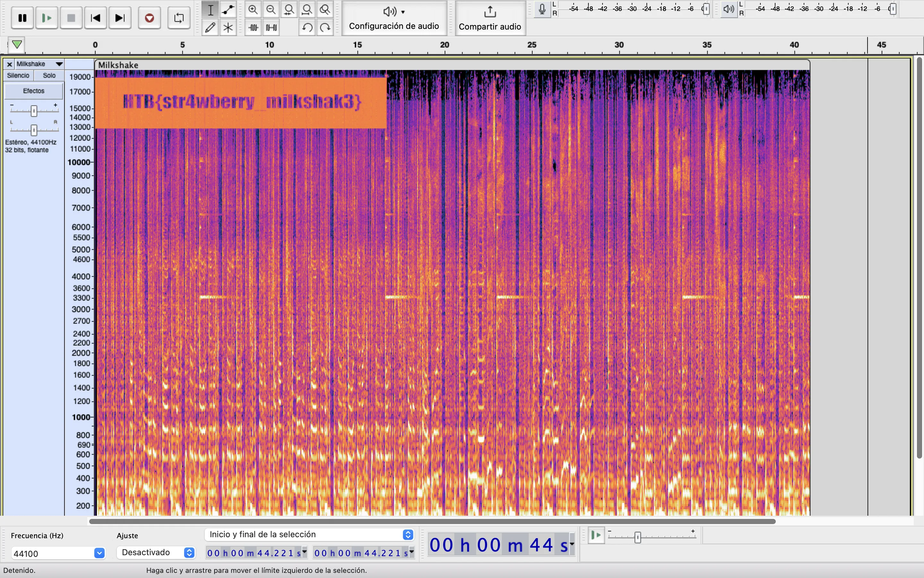This screenshot has width=924, height=578.
Task: Click Trim audio outside selection icon
Action: [x=253, y=27]
